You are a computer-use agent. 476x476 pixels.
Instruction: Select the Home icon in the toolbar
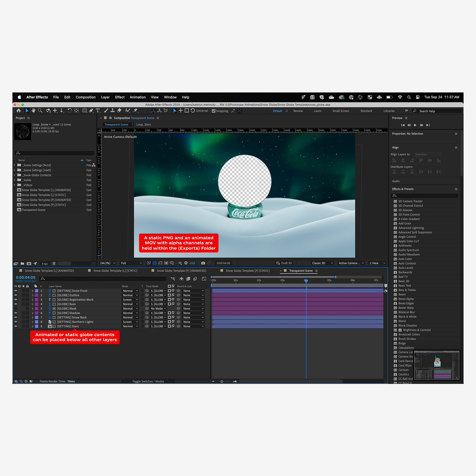click(x=18, y=111)
